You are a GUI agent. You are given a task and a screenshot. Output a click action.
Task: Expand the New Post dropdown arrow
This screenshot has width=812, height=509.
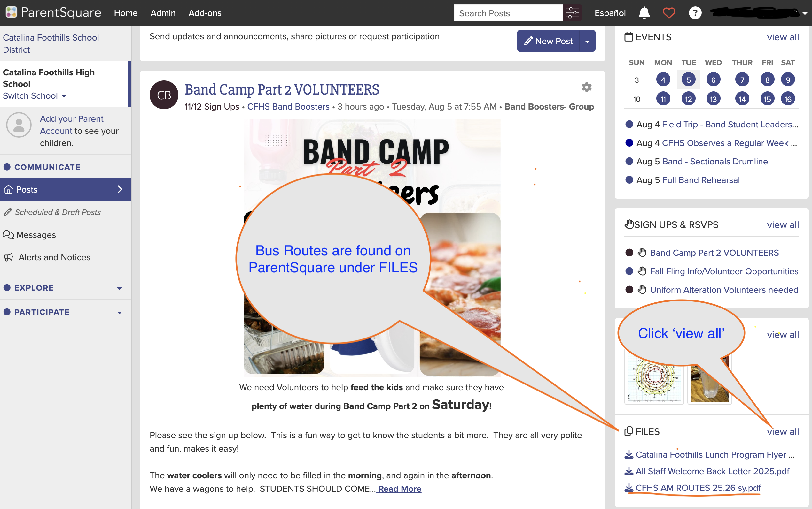coord(587,41)
